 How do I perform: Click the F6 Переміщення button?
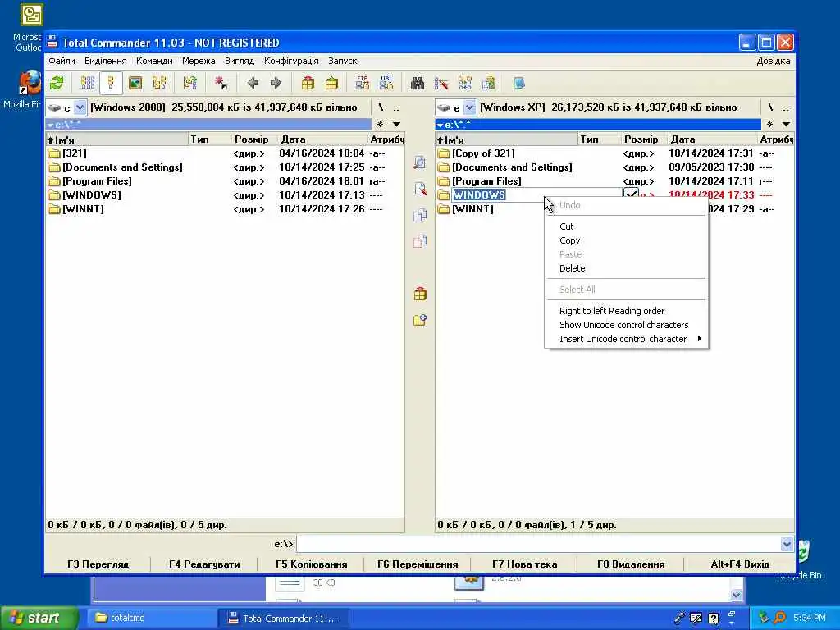pyautogui.click(x=418, y=564)
